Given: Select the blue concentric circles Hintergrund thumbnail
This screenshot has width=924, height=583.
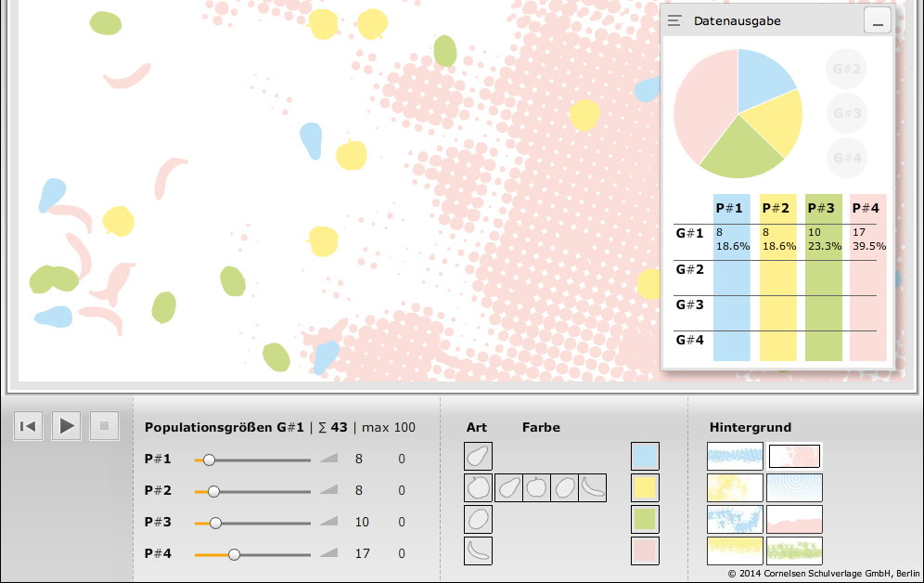Looking at the screenshot, I should click(794, 487).
